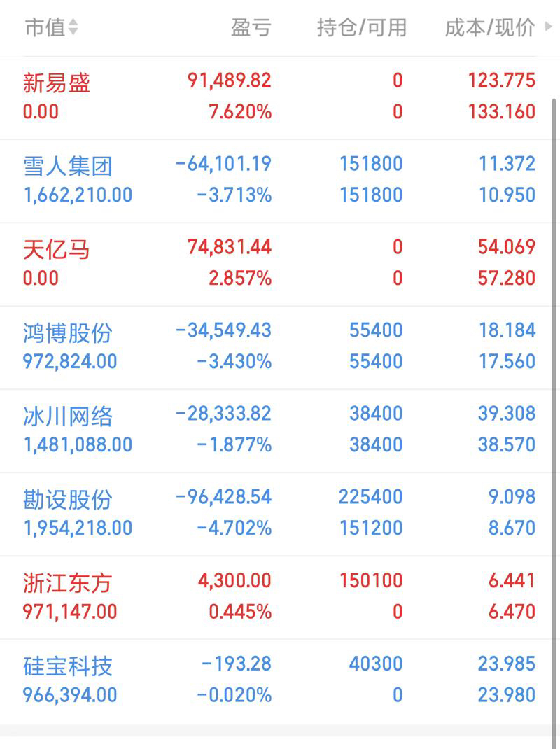This screenshot has width=560, height=749.
Task: Click the 持仓/可用 column header
Action: click(362, 28)
